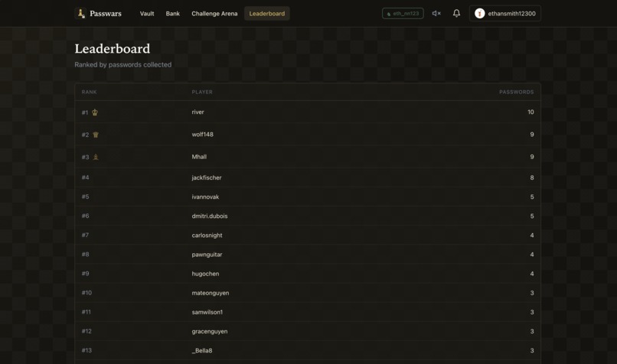Select player samwilson1
The image size is (617, 364).
pyautogui.click(x=207, y=313)
